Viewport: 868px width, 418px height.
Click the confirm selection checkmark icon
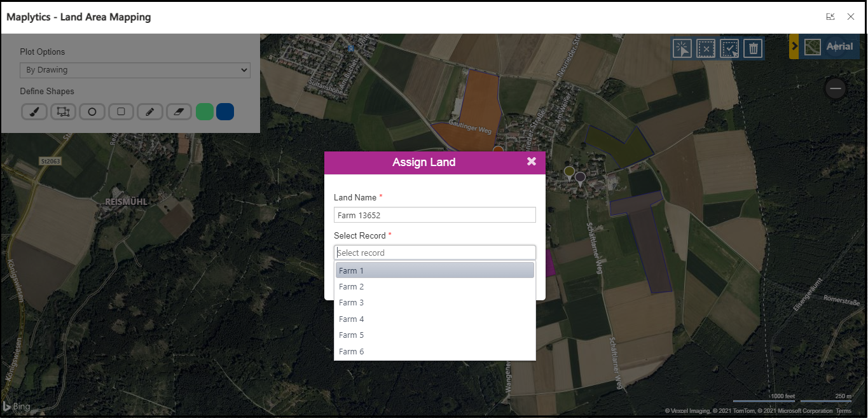pyautogui.click(x=729, y=49)
